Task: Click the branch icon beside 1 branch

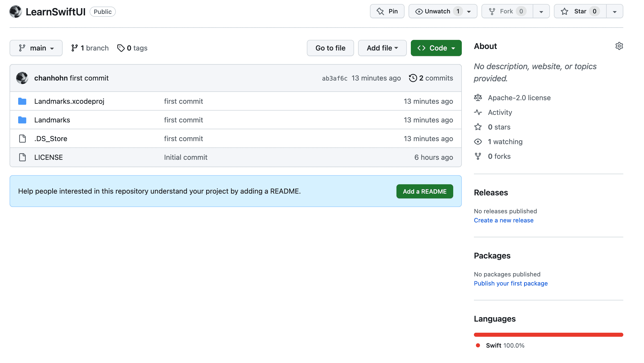Action: tap(74, 48)
